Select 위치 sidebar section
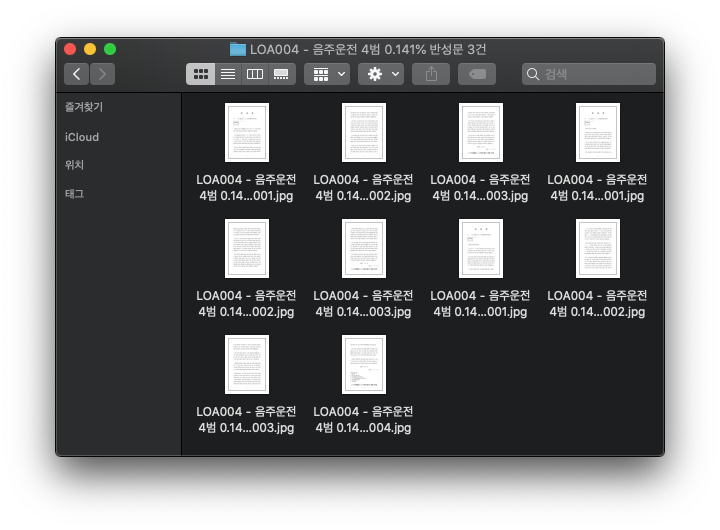720x530 pixels. coord(74,165)
